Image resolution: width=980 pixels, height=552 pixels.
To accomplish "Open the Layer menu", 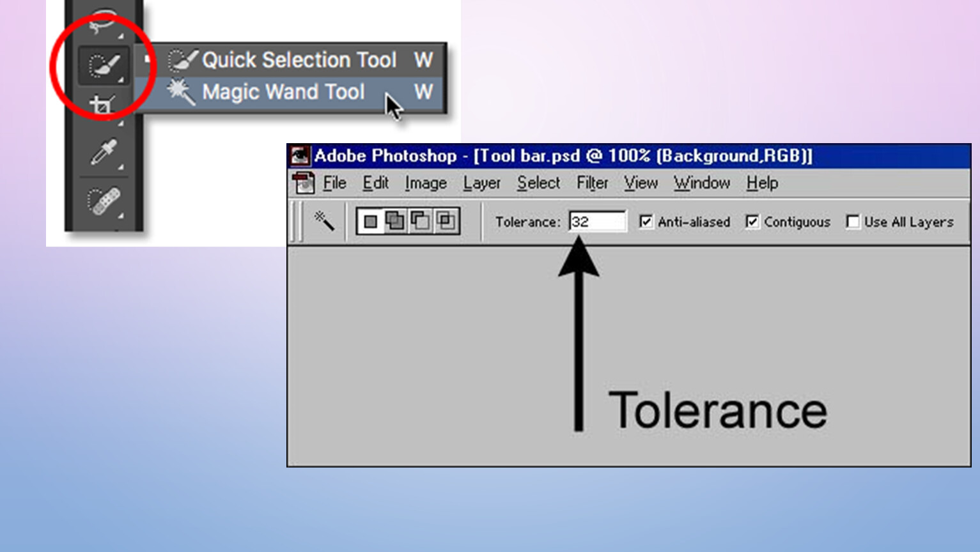I will tap(482, 183).
